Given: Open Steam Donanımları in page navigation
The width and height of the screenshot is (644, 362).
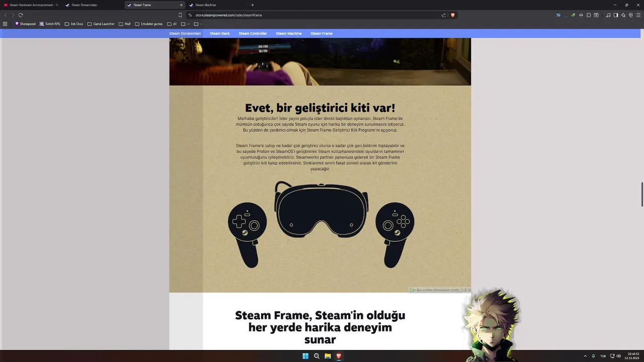Looking at the screenshot, I should (185, 33).
